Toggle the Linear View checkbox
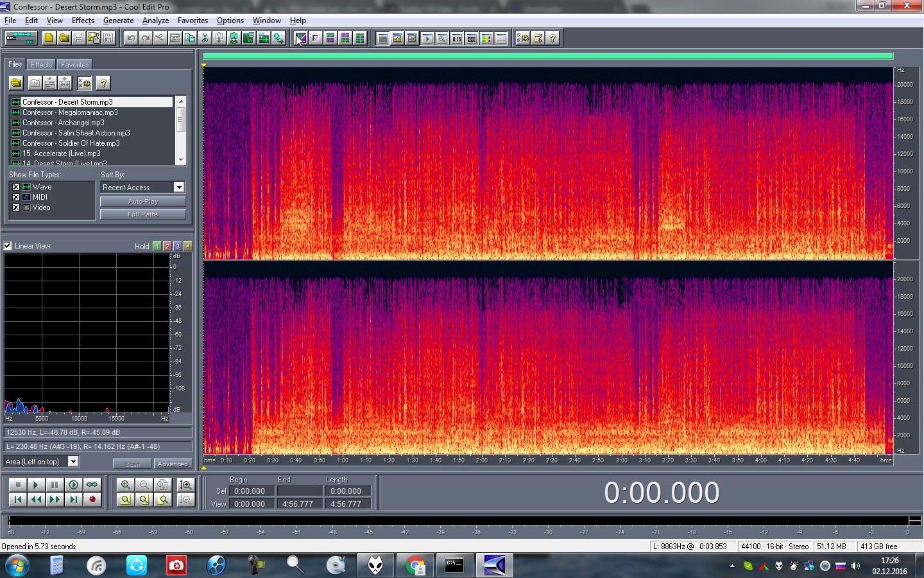This screenshot has height=578, width=924. pyautogui.click(x=8, y=246)
